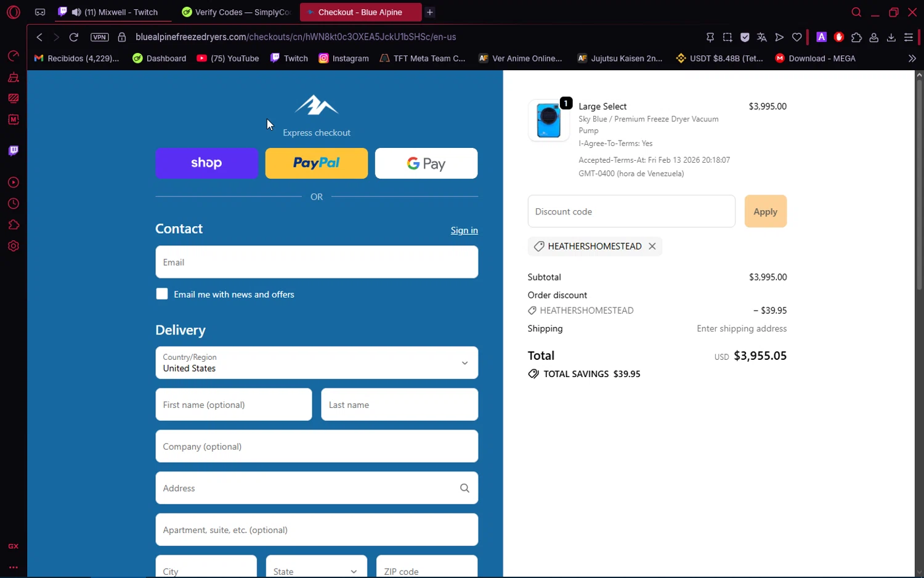Open the TFT Meta Team bookmark
The image size is (924, 578).
tap(423, 59)
